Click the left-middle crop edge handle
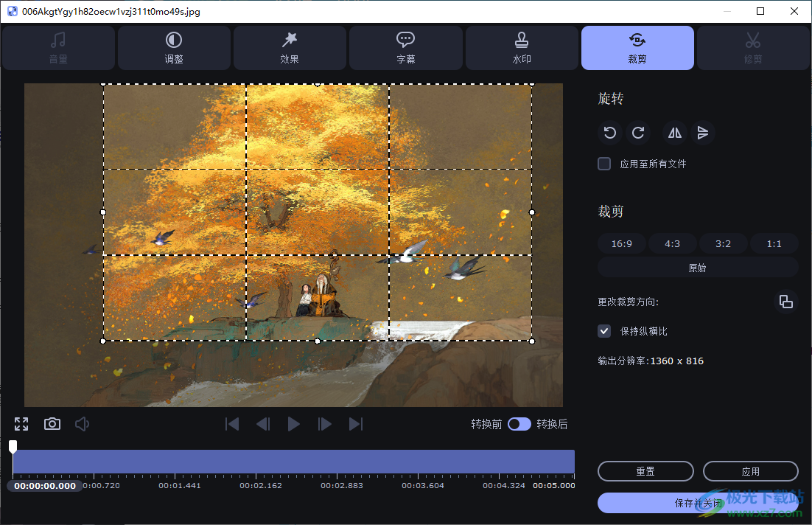Image resolution: width=812 pixels, height=525 pixels. click(103, 212)
